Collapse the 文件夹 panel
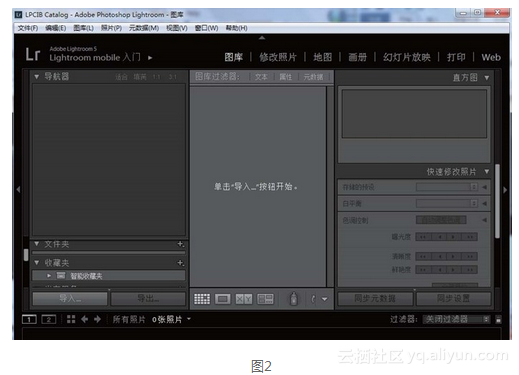 [x=37, y=244]
